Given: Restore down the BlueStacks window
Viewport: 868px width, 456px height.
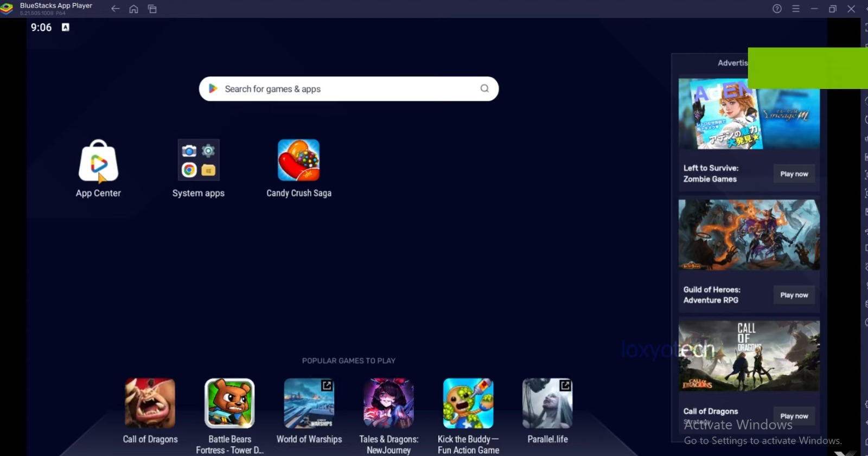Looking at the screenshot, I should 833,9.
